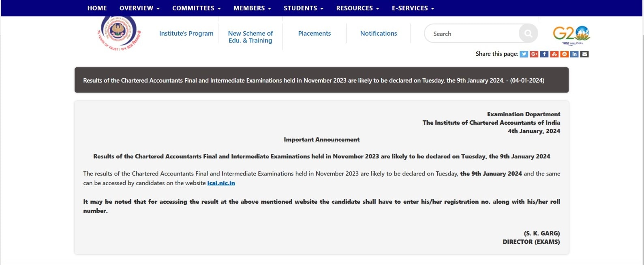Click the search magnifier button
The height and width of the screenshot is (265, 644).
(x=528, y=34)
